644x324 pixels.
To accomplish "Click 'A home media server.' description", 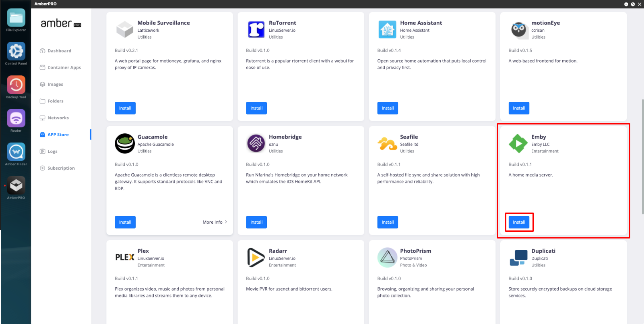I will (530, 175).
